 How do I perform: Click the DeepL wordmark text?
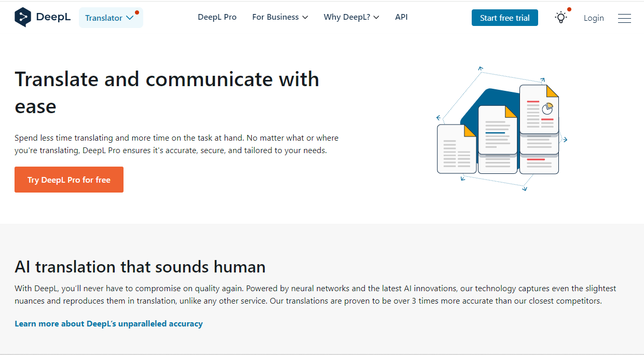click(53, 17)
